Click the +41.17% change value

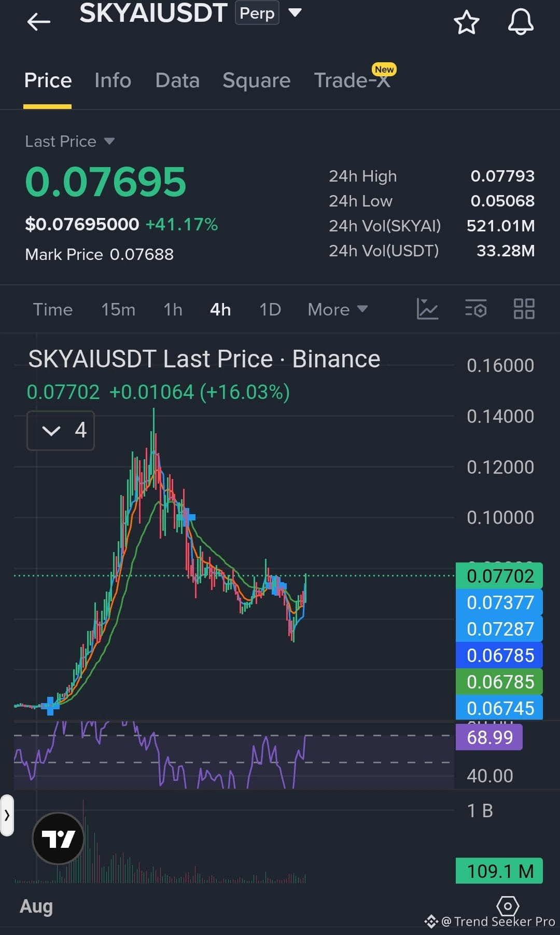pyautogui.click(x=181, y=224)
